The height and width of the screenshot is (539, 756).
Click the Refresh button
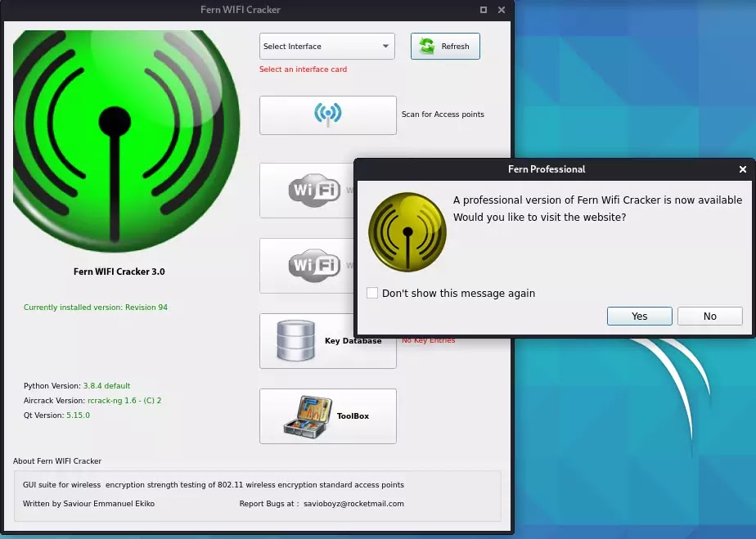[x=445, y=47]
